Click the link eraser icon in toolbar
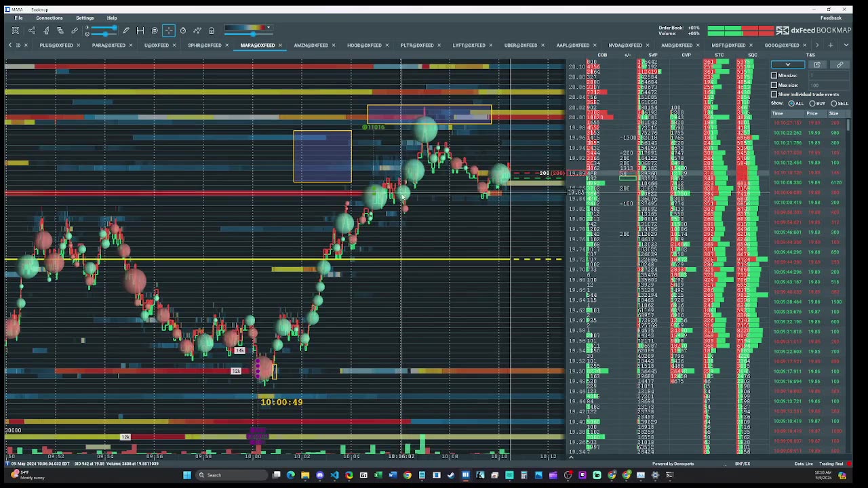Viewport: 868px width, 488px height. tap(75, 30)
